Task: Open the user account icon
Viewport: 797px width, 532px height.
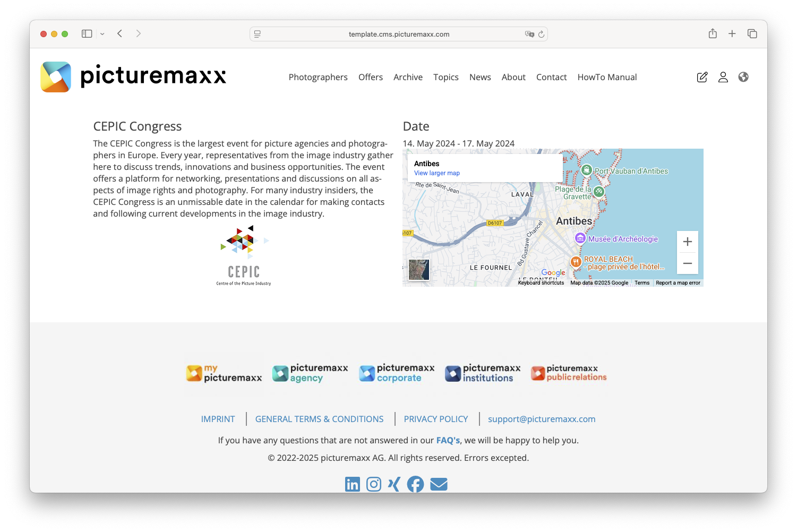Action: [x=723, y=77]
